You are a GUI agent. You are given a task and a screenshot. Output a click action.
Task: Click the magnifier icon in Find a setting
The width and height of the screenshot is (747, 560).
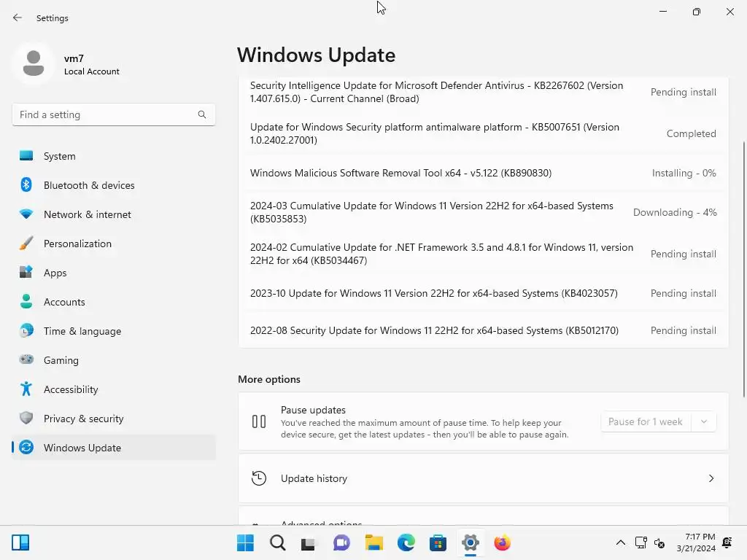[x=202, y=114]
